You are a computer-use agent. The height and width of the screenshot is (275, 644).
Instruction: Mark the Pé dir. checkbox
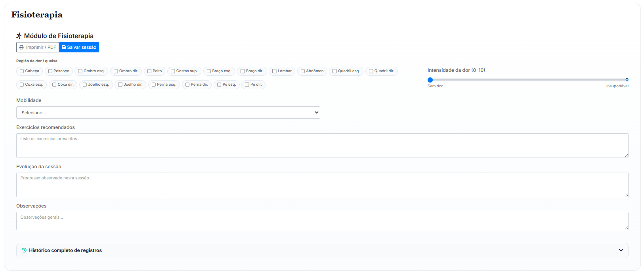pos(247,85)
